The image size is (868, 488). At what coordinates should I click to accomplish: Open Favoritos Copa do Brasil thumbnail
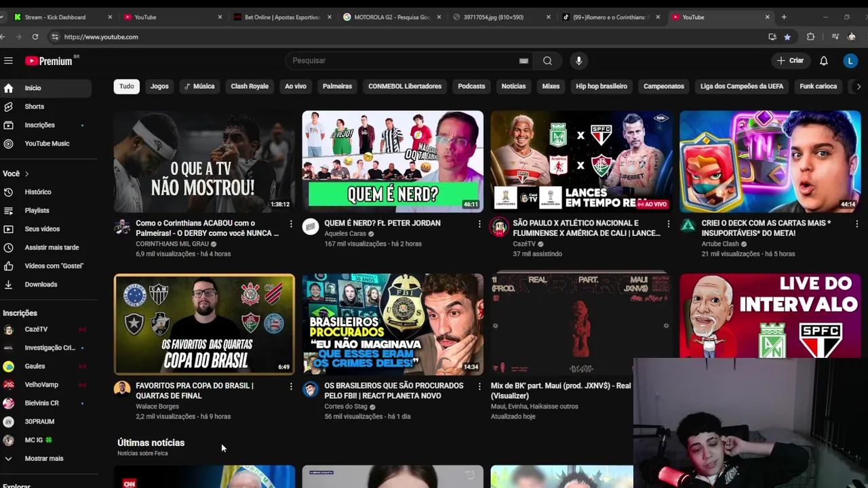[x=204, y=324]
